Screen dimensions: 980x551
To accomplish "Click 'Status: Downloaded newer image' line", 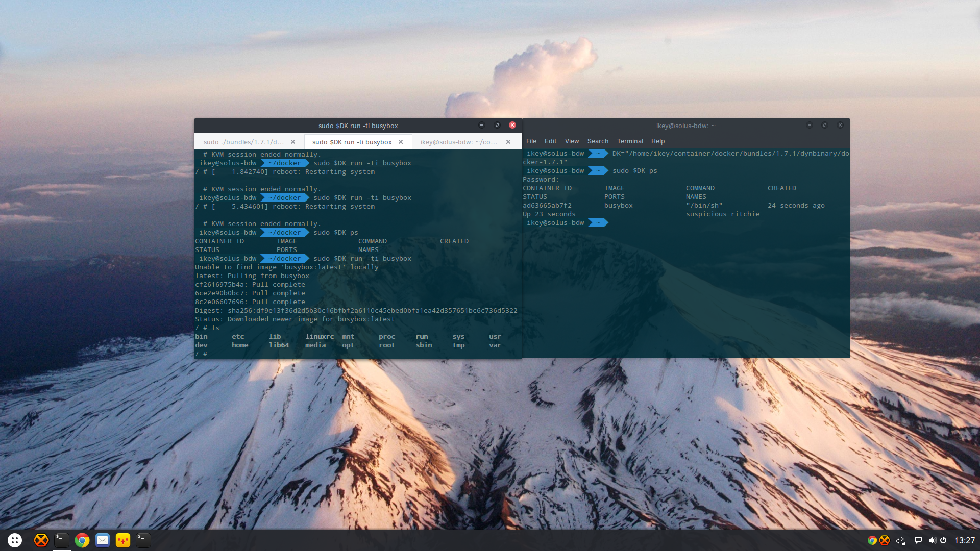I will click(295, 319).
